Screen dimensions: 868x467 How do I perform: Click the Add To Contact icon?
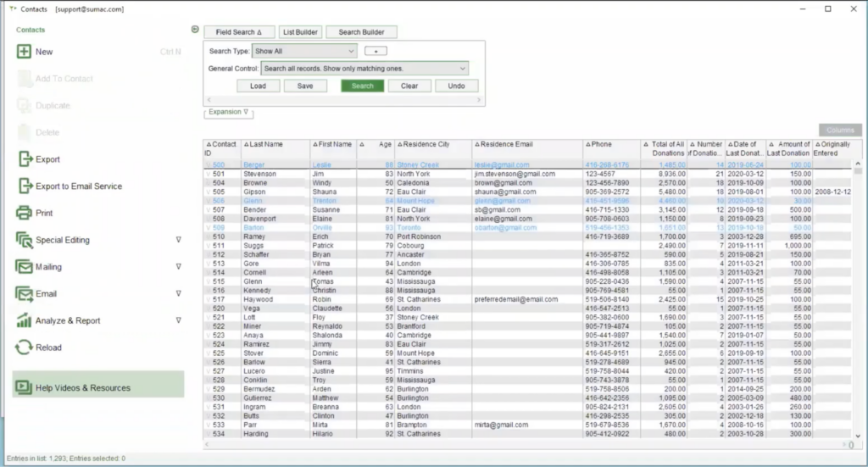click(x=24, y=79)
